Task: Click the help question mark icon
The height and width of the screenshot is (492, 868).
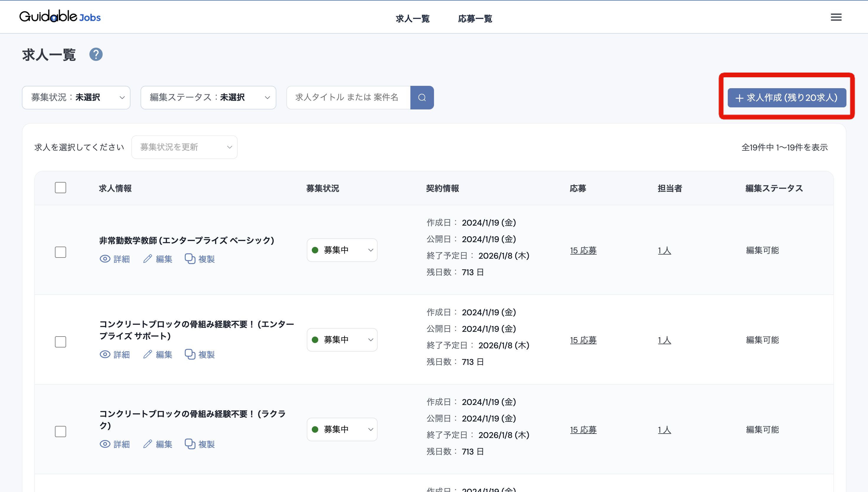Action: 96,54
